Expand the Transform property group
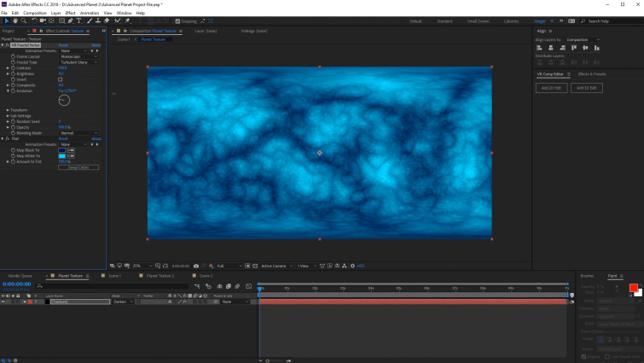Image resolution: width=644 pixels, height=363 pixels. [x=9, y=110]
